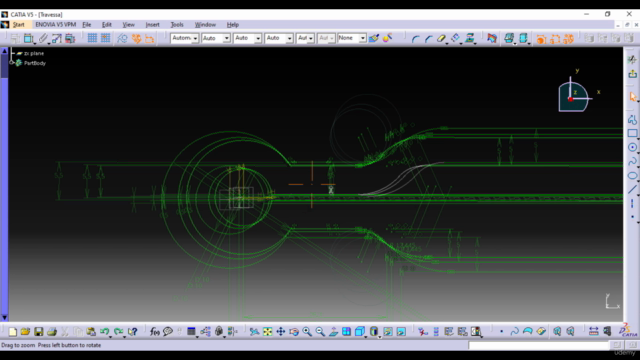Select the Line sketch tool
The width and height of the screenshot is (640, 360).
coord(632,189)
